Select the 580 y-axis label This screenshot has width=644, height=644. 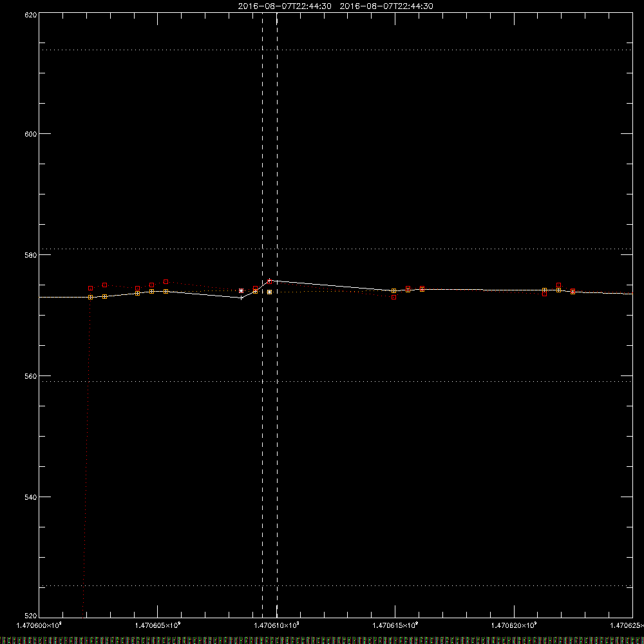[31, 255]
